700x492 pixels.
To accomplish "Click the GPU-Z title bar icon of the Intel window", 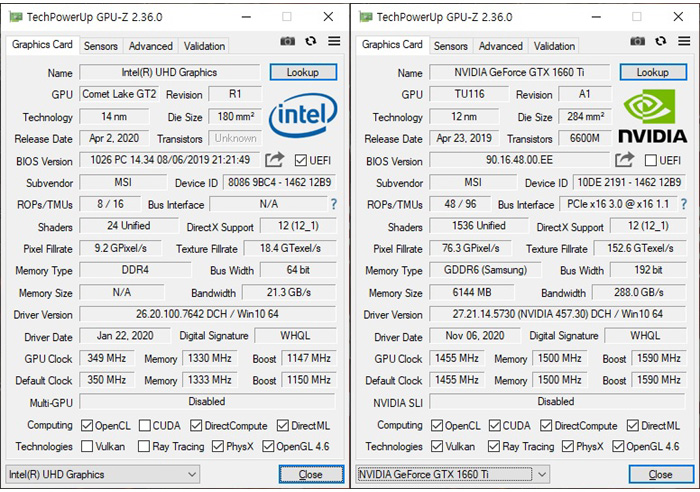I will 16,17.
